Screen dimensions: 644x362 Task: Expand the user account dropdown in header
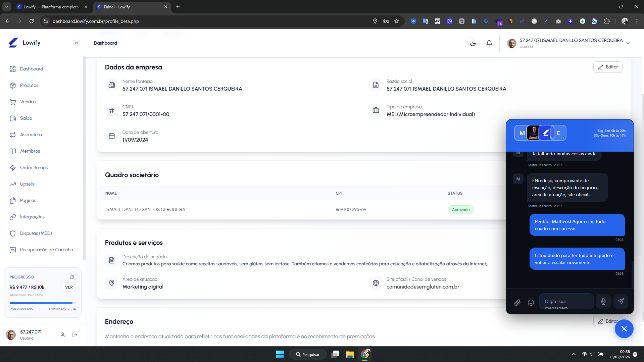(628, 43)
